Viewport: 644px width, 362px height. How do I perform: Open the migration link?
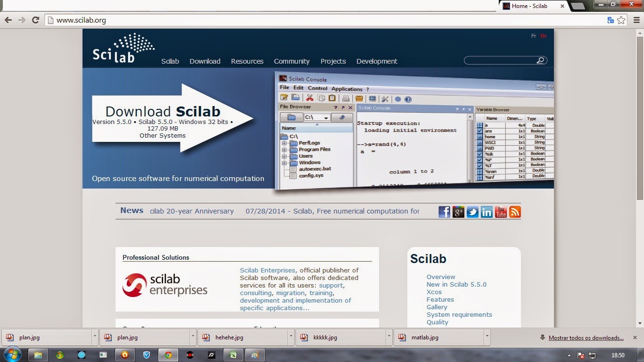(290, 293)
